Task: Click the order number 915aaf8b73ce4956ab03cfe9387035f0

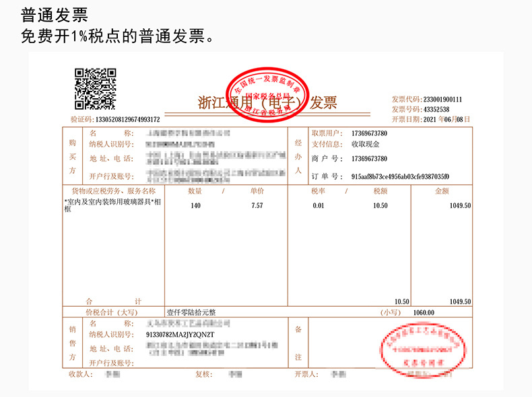Action: coord(400,176)
